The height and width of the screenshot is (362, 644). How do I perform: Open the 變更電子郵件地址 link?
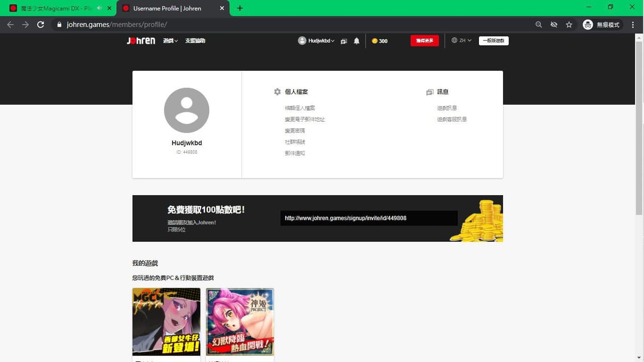coord(305,119)
